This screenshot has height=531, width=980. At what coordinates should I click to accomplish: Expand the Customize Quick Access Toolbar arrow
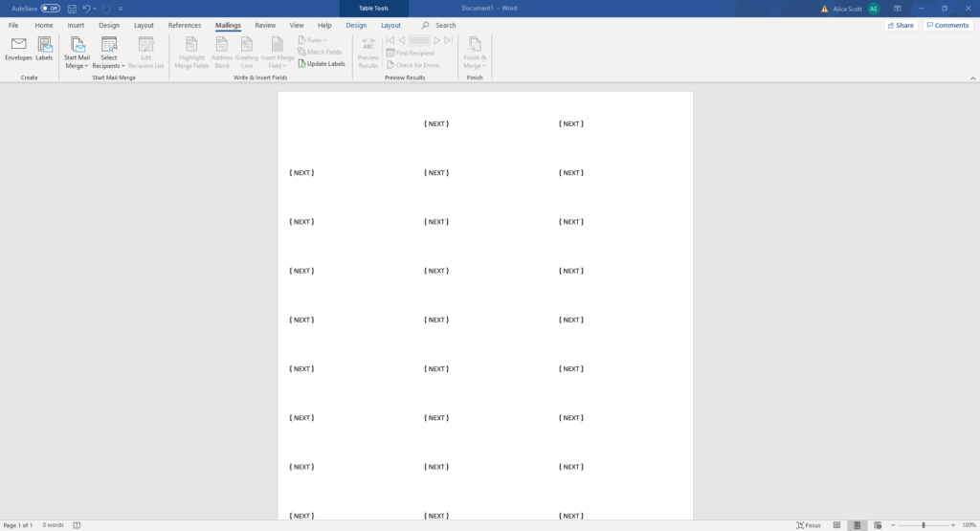click(x=121, y=9)
